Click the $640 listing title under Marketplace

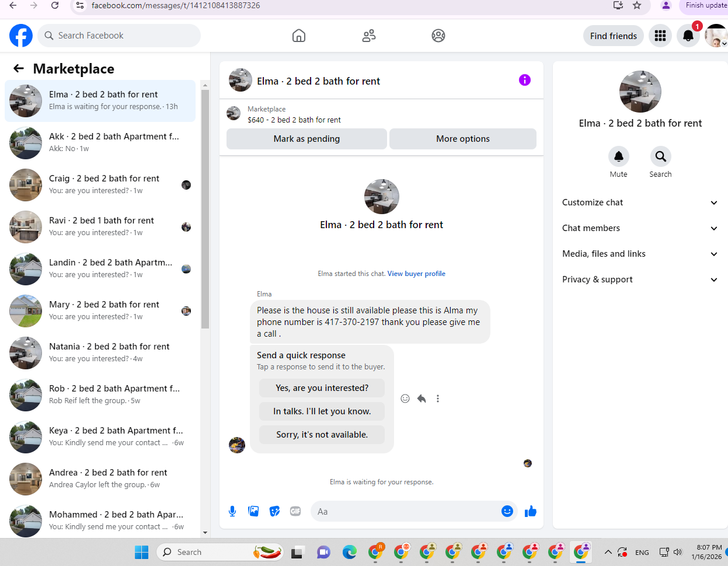(x=294, y=120)
